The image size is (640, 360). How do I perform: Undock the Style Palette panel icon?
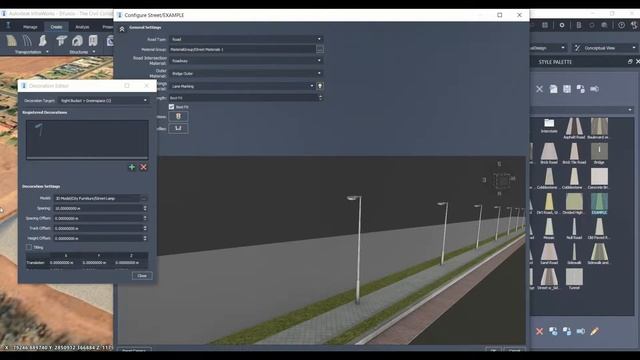(630, 62)
